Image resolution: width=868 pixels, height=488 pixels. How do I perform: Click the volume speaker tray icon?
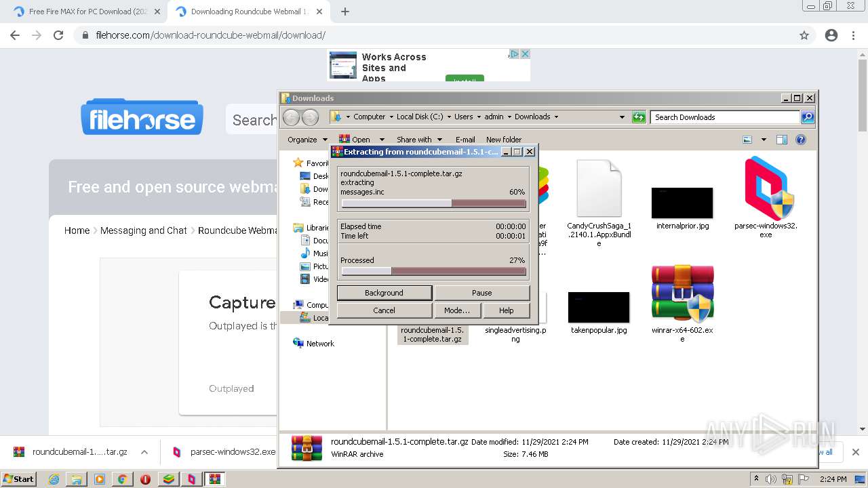point(771,479)
